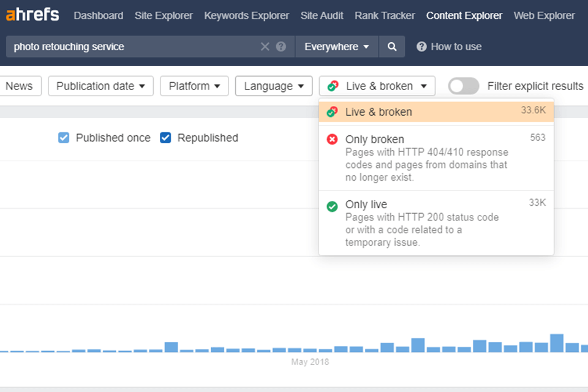Image resolution: width=588 pixels, height=392 pixels.
Task: Open Web Explorer
Action: click(544, 15)
